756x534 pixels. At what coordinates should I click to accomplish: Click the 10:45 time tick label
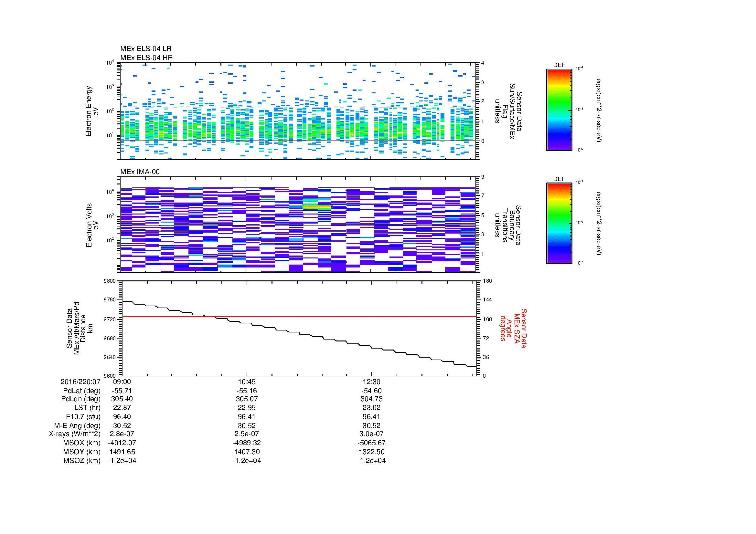(247, 382)
